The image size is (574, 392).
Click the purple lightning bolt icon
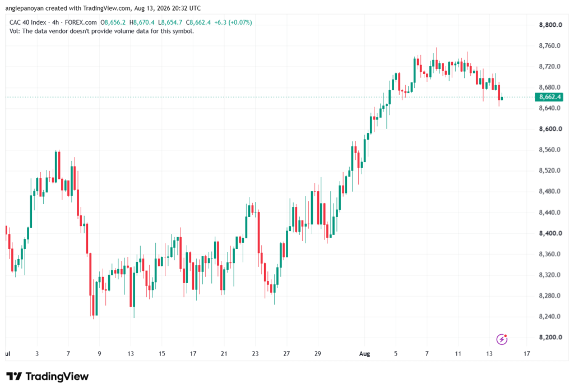point(502,339)
